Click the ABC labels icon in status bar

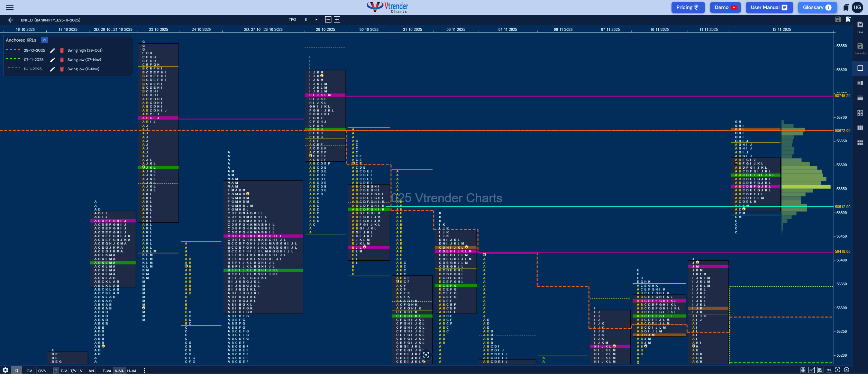(829, 370)
